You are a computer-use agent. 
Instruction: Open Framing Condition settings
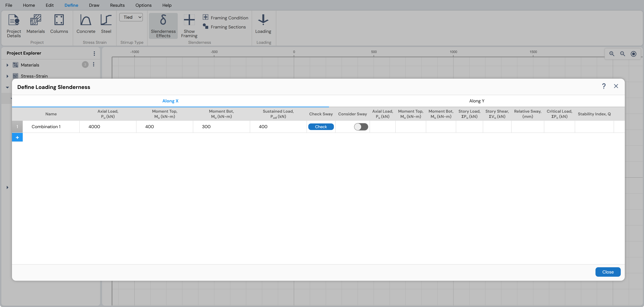click(x=226, y=18)
